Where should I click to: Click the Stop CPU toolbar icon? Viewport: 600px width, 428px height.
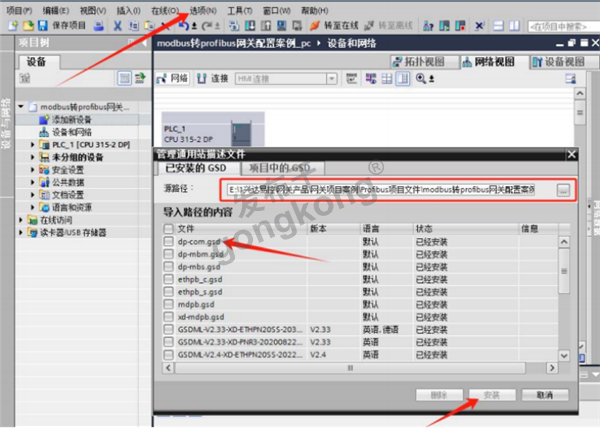[x=460, y=26]
